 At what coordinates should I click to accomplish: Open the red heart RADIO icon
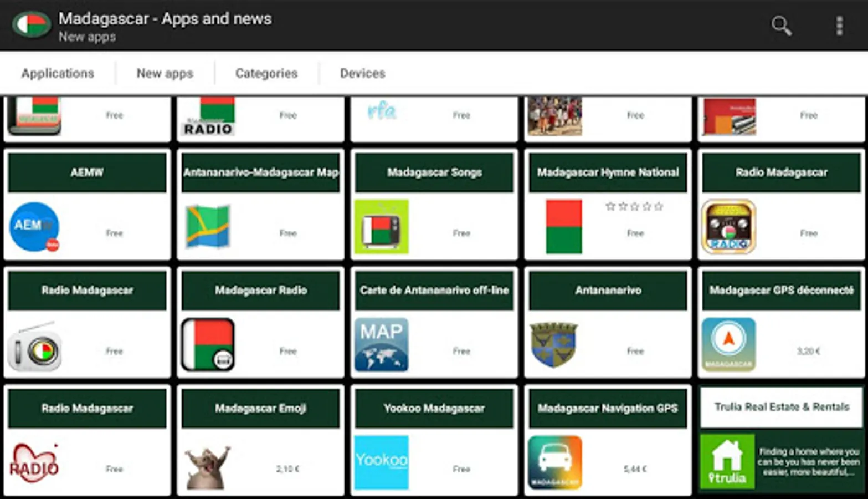34,463
